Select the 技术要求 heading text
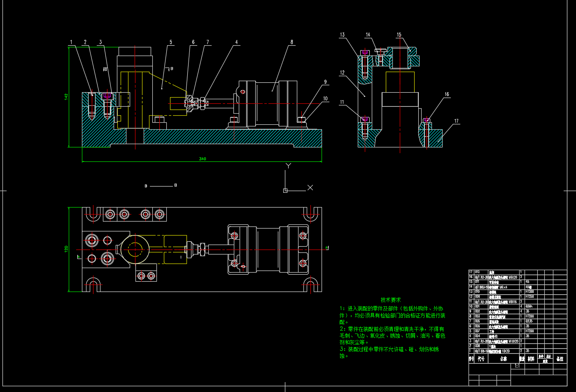Image resolution: width=576 pixels, height=392 pixels. tap(390, 300)
